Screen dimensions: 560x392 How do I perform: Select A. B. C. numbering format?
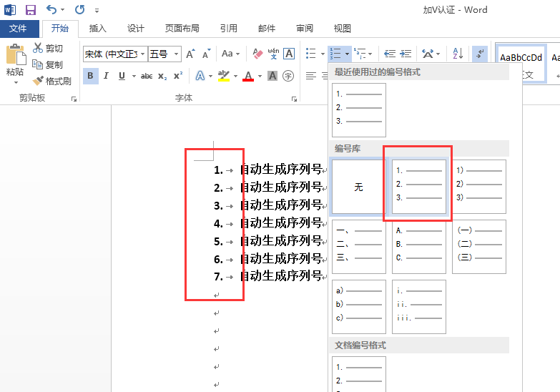point(419,247)
